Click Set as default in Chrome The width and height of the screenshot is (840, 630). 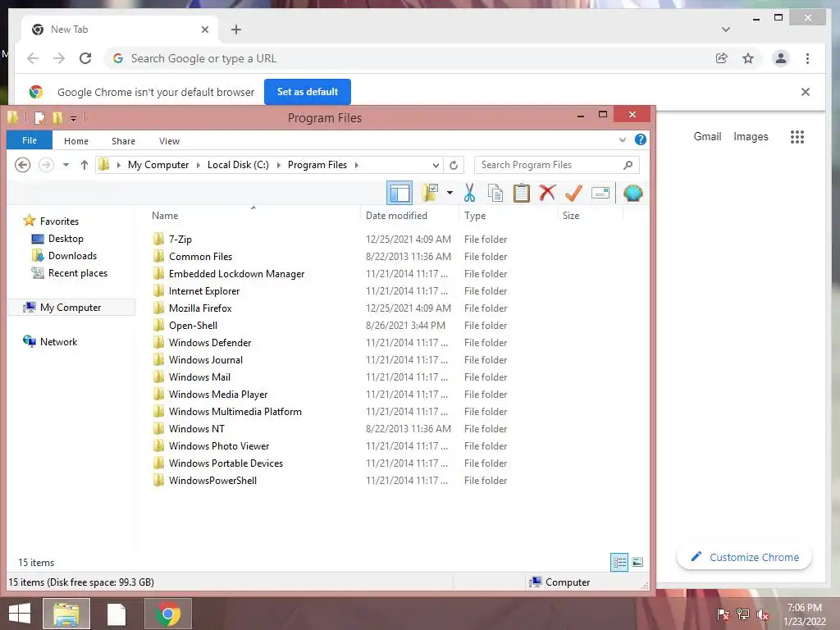tap(308, 92)
